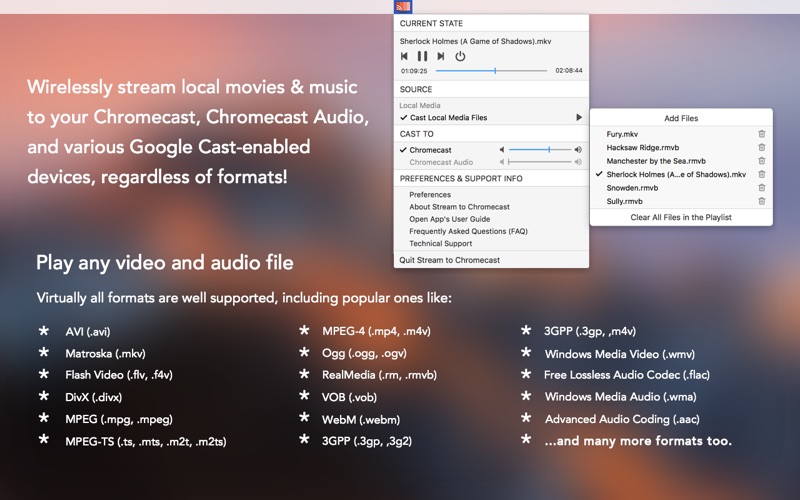800x500 pixels.
Task: Select Snowden.rmvb in the playlist
Action: (632, 188)
